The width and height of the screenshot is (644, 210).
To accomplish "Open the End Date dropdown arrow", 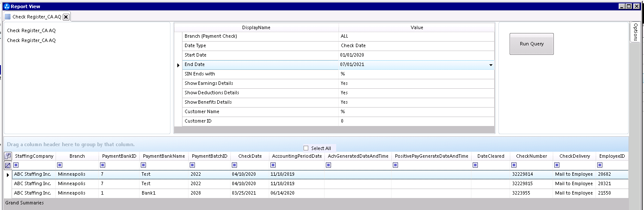I will point(491,65).
